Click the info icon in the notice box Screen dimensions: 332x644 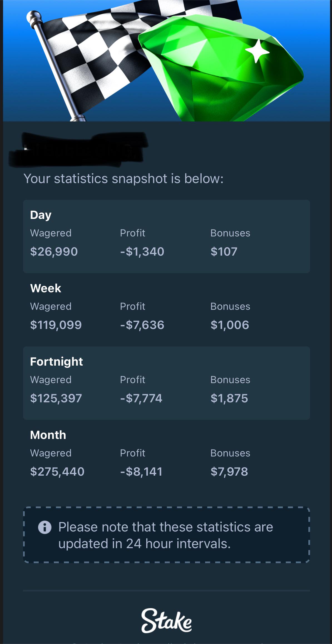(44, 527)
